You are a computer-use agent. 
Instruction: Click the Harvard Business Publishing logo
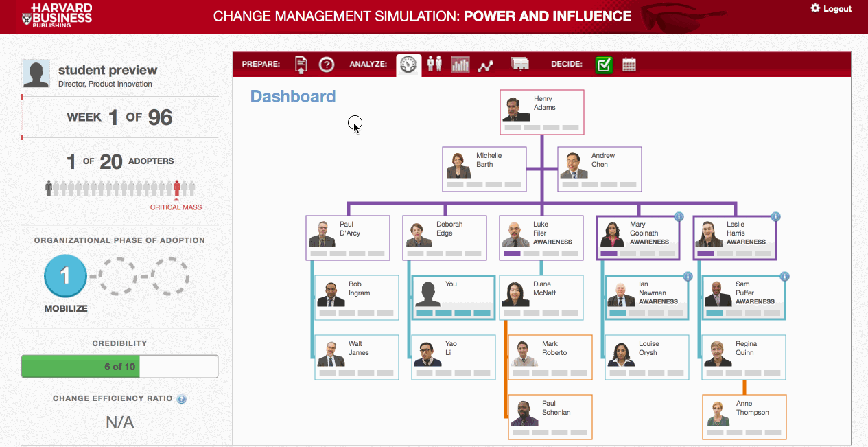[x=57, y=15]
